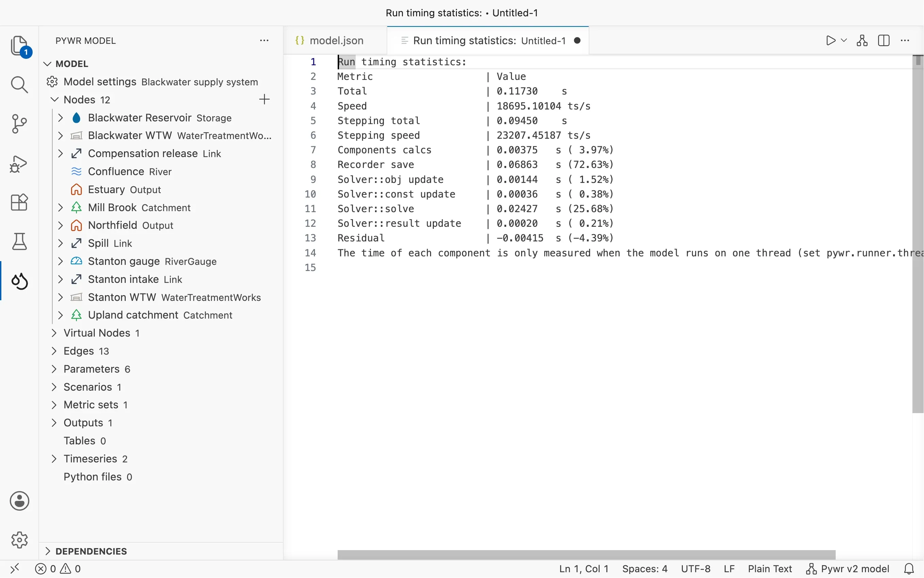Expand the Stanton gauge RiverGauge node
Image resolution: width=924 pixels, height=578 pixels.
[x=60, y=261]
